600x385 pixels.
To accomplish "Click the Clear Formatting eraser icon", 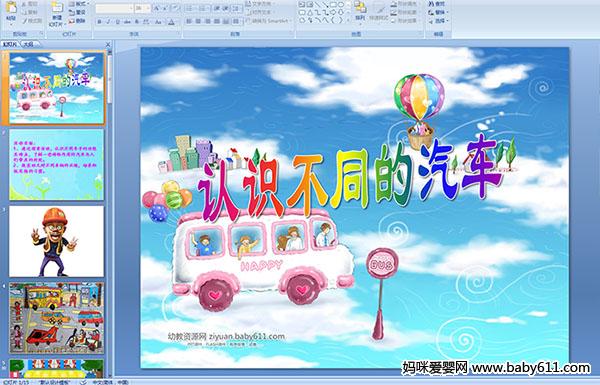I will pyautogui.click(x=175, y=8).
